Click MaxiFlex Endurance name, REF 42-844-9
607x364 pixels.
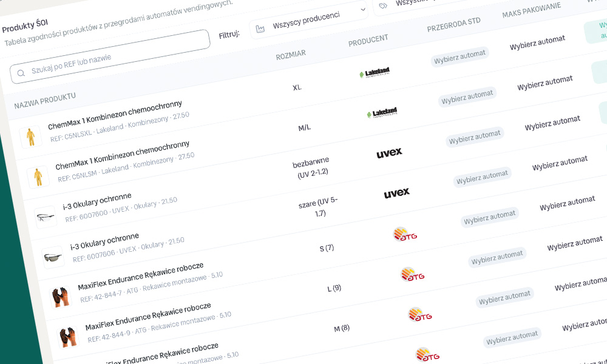148,317
